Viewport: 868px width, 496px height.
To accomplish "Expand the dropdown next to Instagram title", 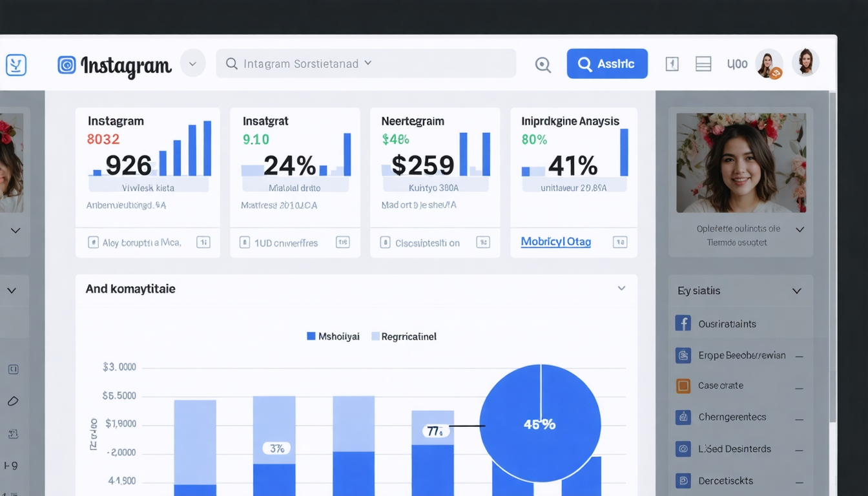I will 192,63.
